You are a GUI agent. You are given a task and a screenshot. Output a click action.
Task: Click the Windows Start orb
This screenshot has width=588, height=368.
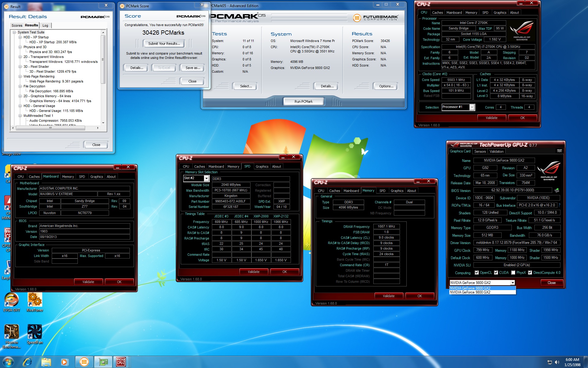8,362
